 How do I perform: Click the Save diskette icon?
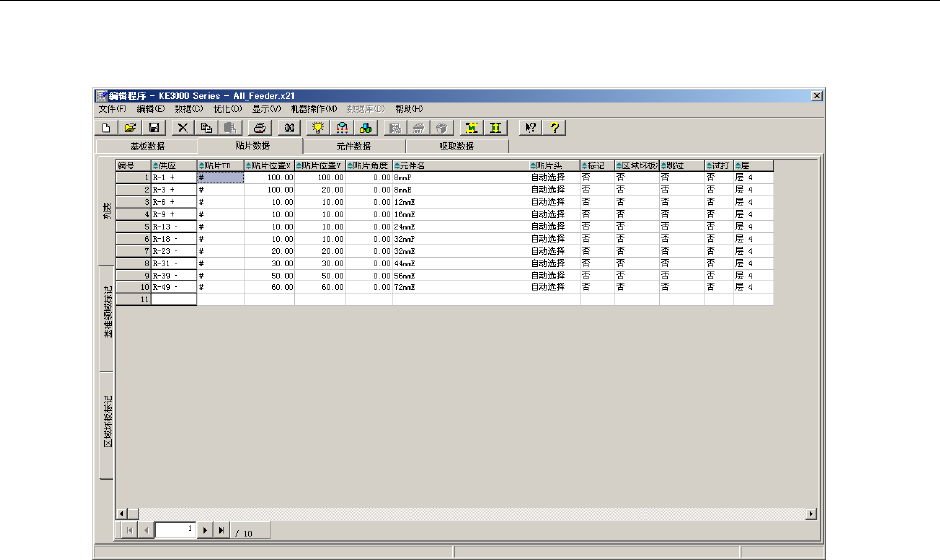(154, 128)
